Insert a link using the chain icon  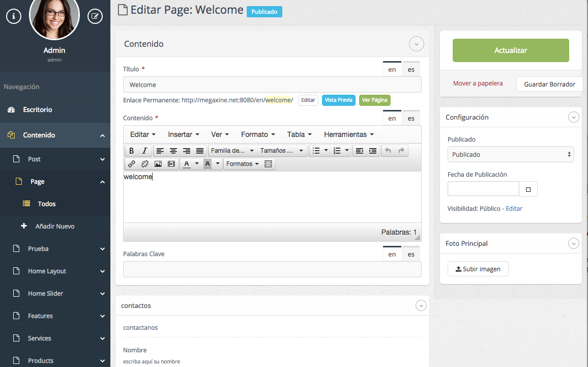132,164
